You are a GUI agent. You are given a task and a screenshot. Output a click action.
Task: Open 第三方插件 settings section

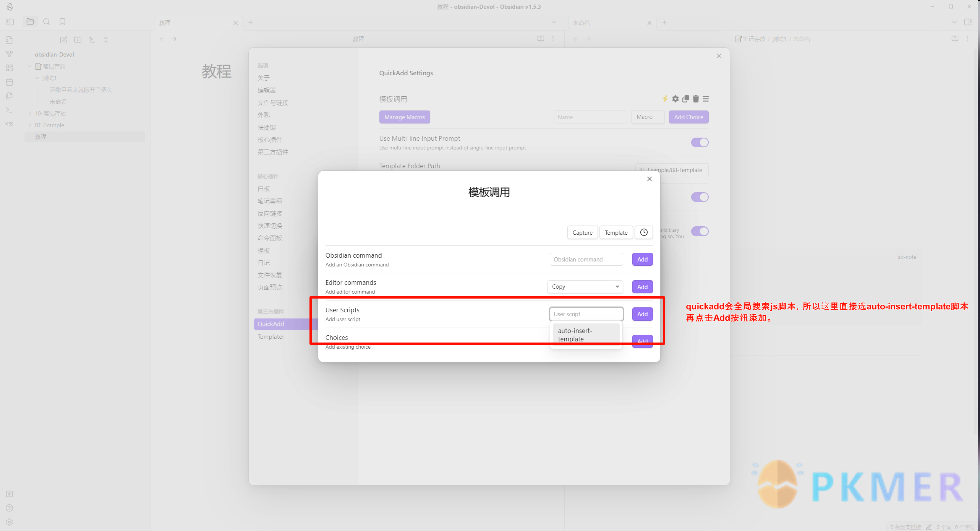coord(273,152)
